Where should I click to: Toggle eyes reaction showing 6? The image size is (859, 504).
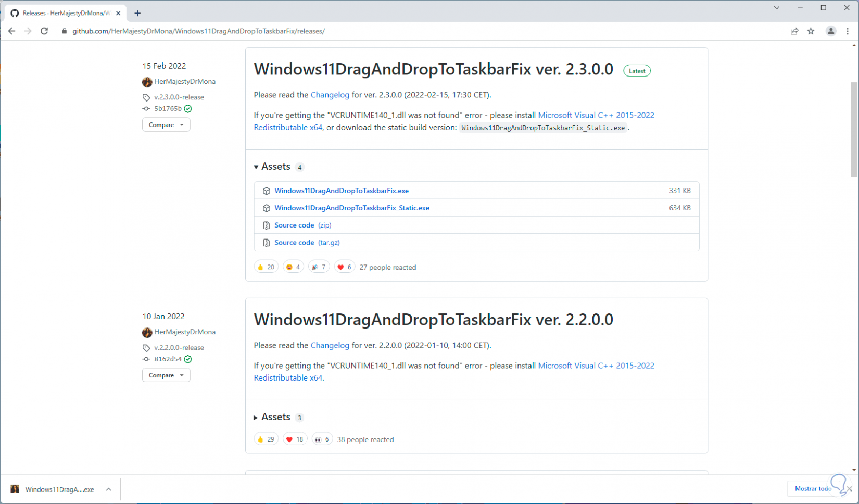click(322, 439)
